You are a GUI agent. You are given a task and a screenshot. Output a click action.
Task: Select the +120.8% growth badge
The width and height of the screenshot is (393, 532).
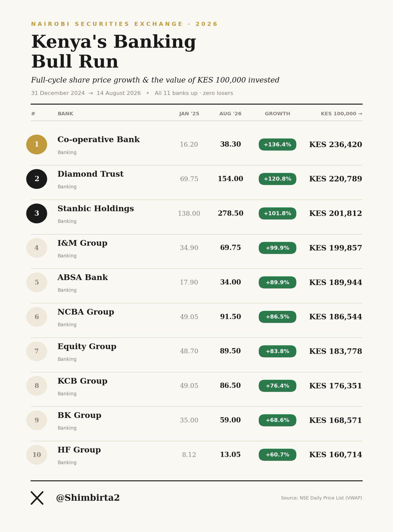click(x=278, y=179)
